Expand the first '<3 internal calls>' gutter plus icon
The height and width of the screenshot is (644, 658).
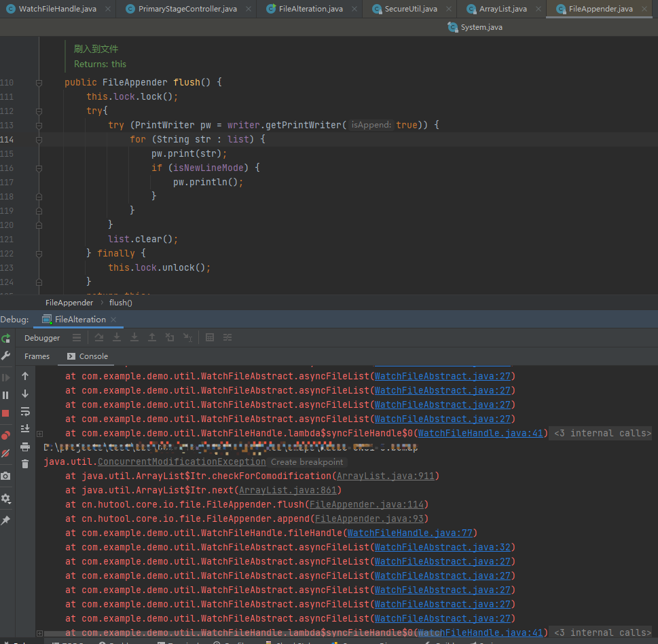39,434
